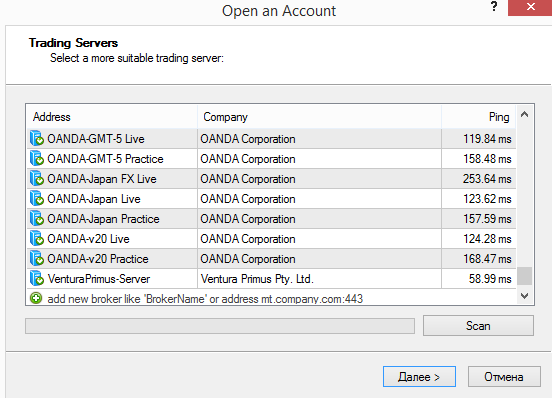The height and width of the screenshot is (398, 552).
Task: Click the Отмена cancel button
Action: [x=504, y=377]
